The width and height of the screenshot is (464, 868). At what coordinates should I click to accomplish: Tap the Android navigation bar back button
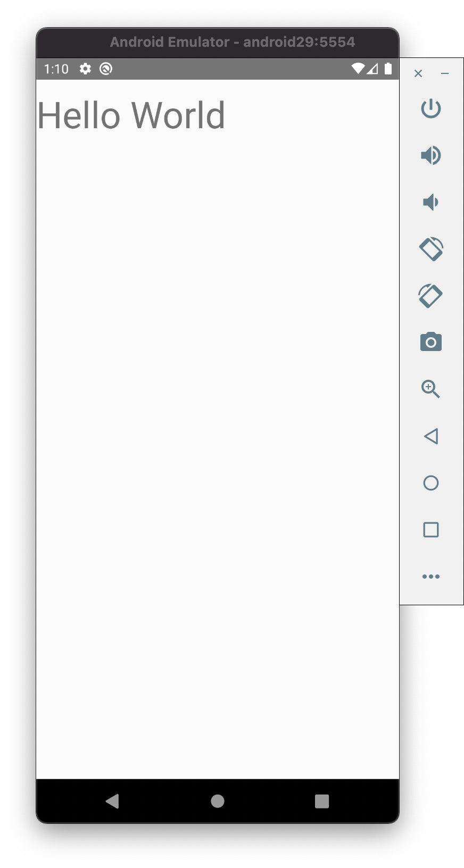(x=112, y=801)
